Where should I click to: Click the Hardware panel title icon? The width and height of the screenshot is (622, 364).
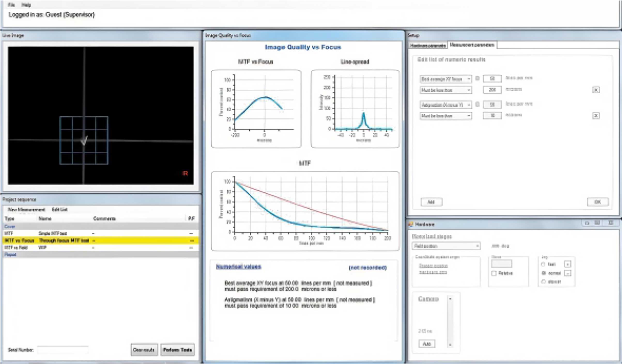[411, 224]
